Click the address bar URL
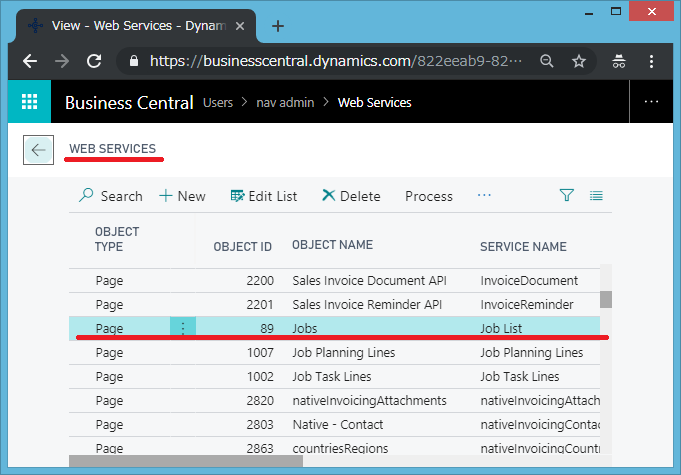Image resolution: width=681 pixels, height=475 pixels. [x=336, y=61]
